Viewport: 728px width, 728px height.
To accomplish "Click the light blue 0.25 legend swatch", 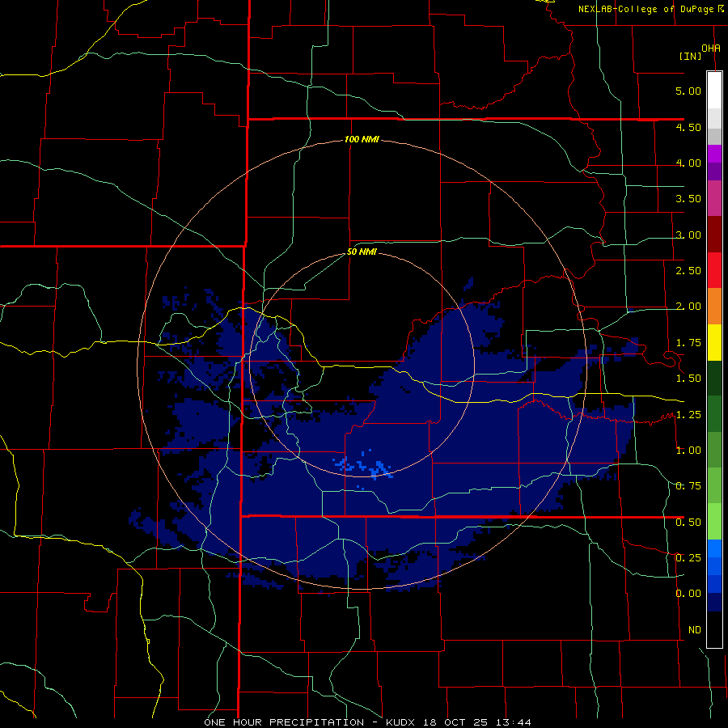I will pos(714,548).
